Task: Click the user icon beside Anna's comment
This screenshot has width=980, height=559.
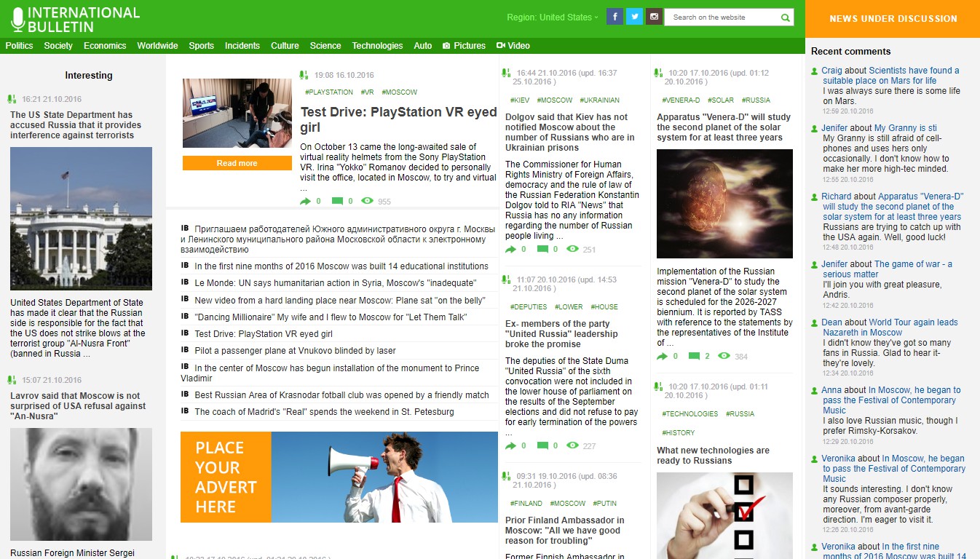Action: [815, 390]
